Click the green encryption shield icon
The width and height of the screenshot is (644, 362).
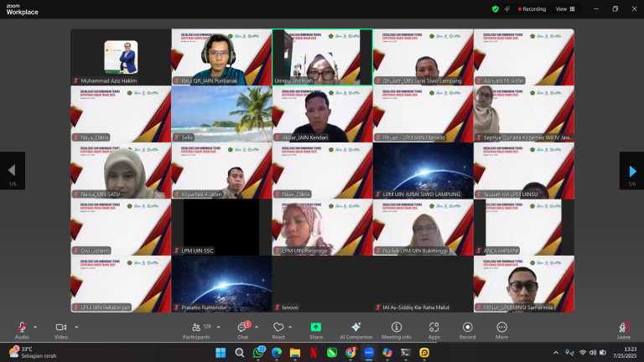tap(496, 8)
